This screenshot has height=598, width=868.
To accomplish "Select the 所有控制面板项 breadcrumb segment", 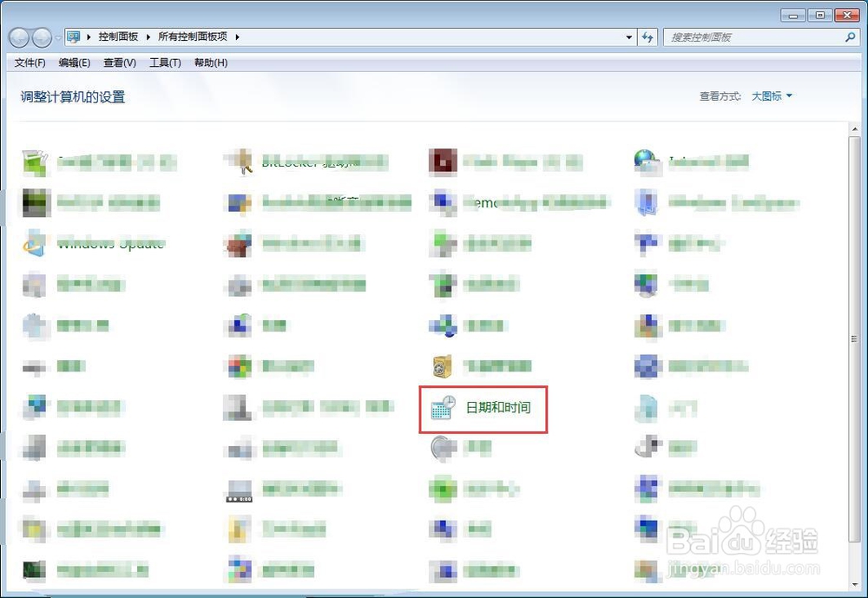I will 193,37.
